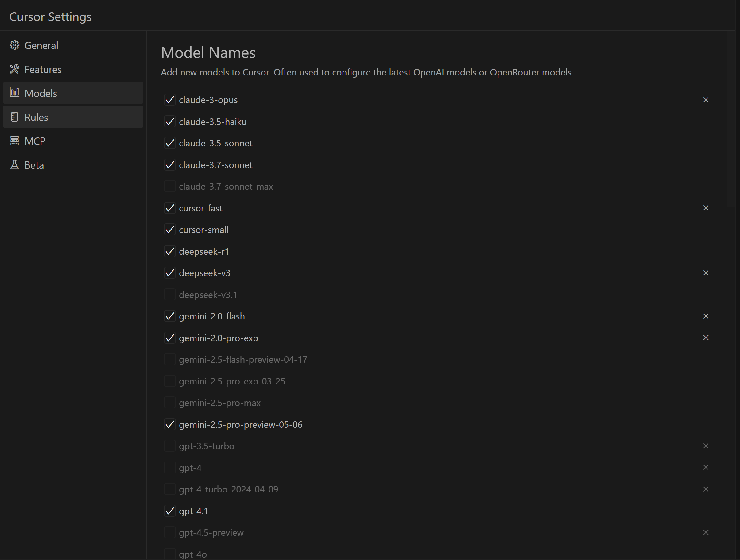740x560 pixels.
Task: Click the claude-3.7-sonnet-max model name
Action: coord(226,186)
